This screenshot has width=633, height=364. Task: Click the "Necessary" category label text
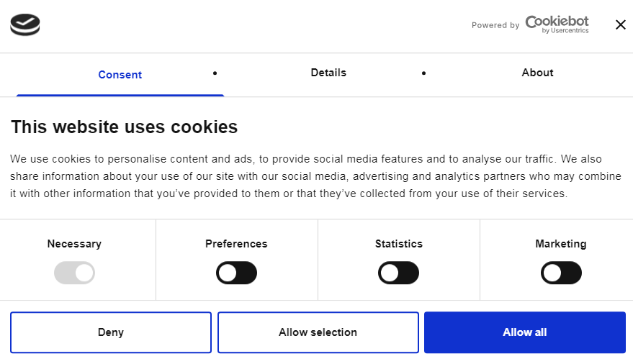pyautogui.click(x=74, y=244)
